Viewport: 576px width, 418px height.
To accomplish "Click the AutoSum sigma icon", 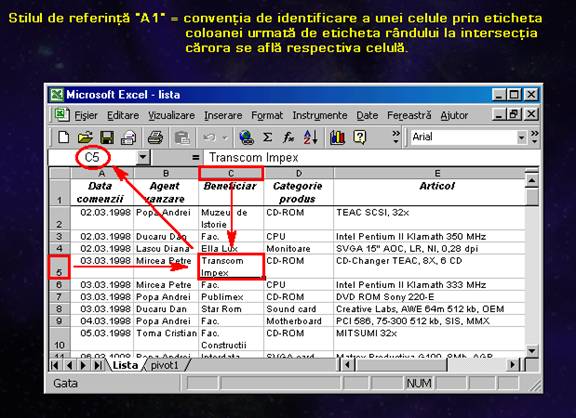I will click(x=268, y=137).
